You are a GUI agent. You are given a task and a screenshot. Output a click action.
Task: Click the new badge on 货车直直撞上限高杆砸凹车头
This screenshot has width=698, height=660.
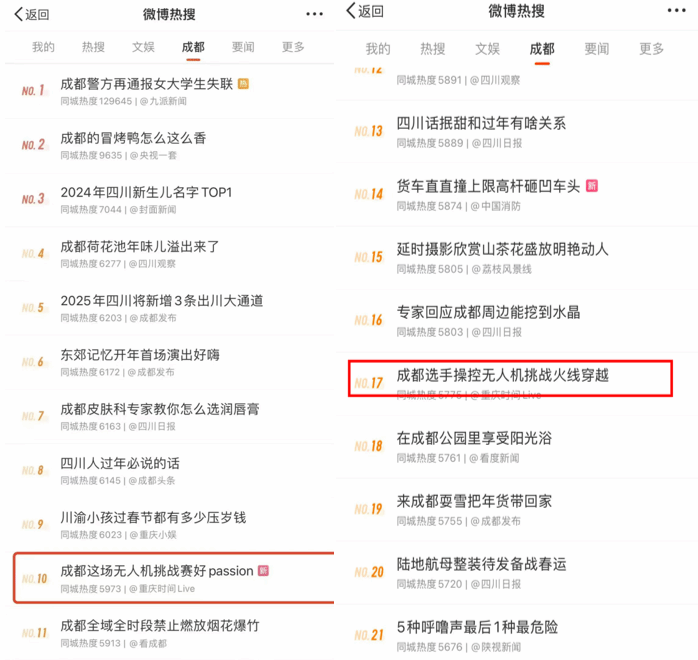[592, 186]
